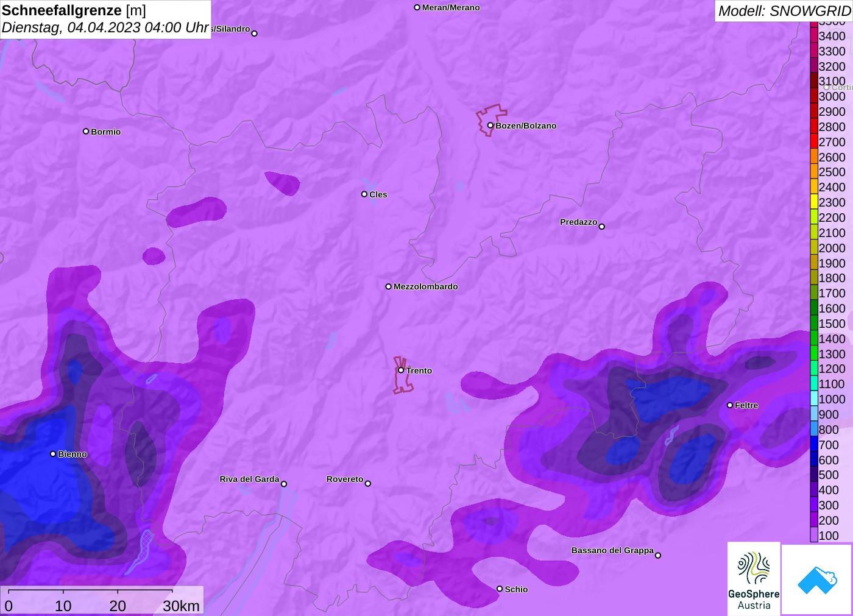Click the Bassano del Grappa label

(x=612, y=550)
